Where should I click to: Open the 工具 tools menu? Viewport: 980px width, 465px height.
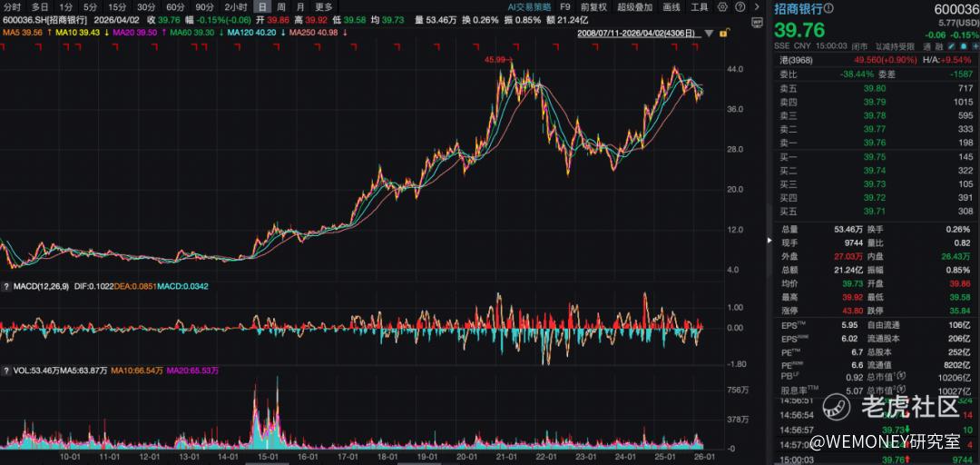[700, 7]
